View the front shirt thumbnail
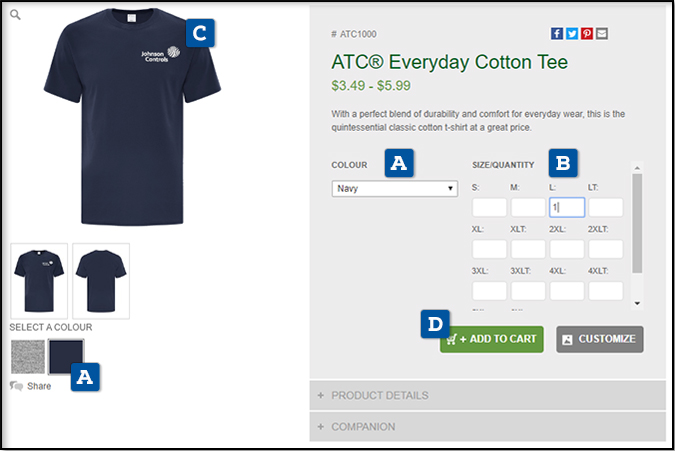 pos(39,281)
